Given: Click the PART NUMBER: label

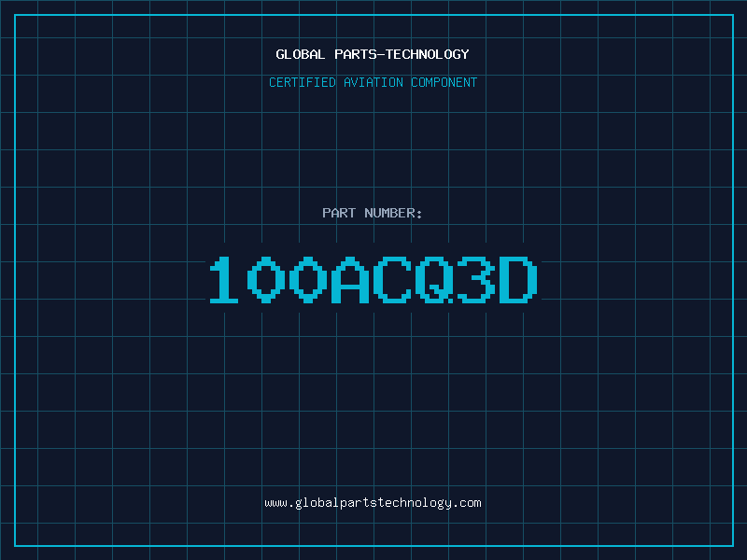Looking at the screenshot, I should 372,213.
